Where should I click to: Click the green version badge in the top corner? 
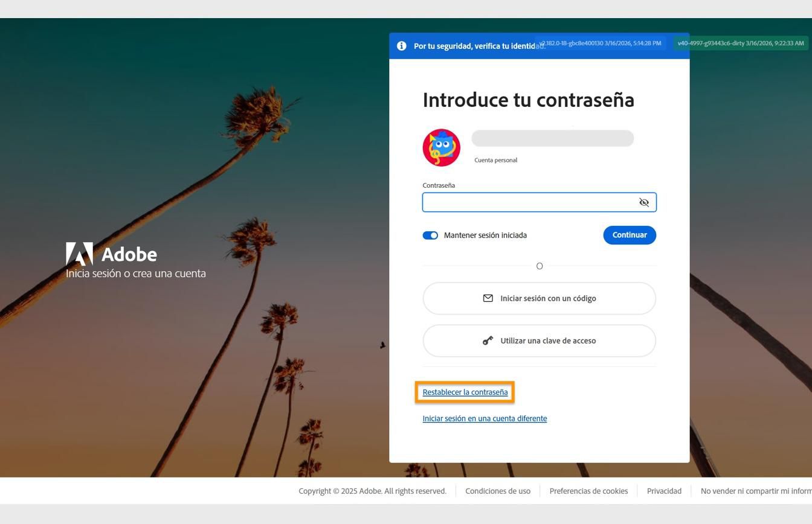pos(741,43)
